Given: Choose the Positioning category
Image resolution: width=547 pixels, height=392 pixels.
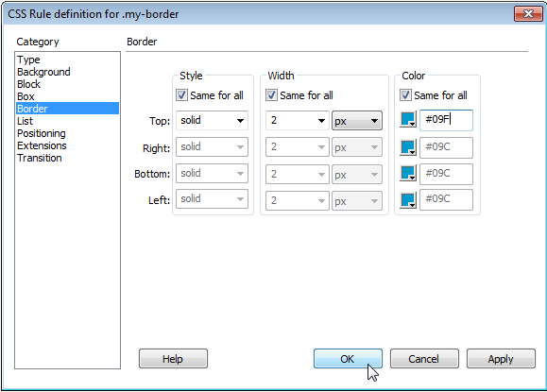Looking at the screenshot, I should click(42, 133).
